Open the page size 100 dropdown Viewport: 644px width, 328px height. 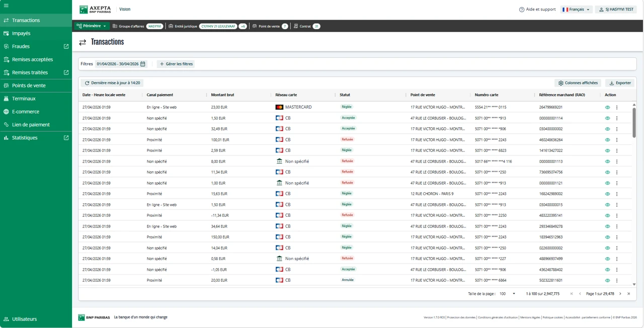click(x=507, y=294)
